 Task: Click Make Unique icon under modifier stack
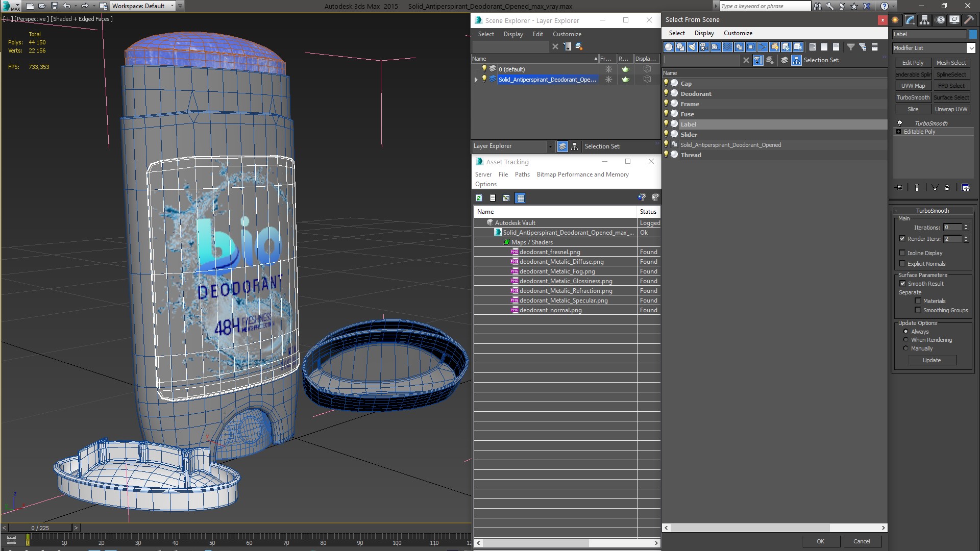coord(935,188)
